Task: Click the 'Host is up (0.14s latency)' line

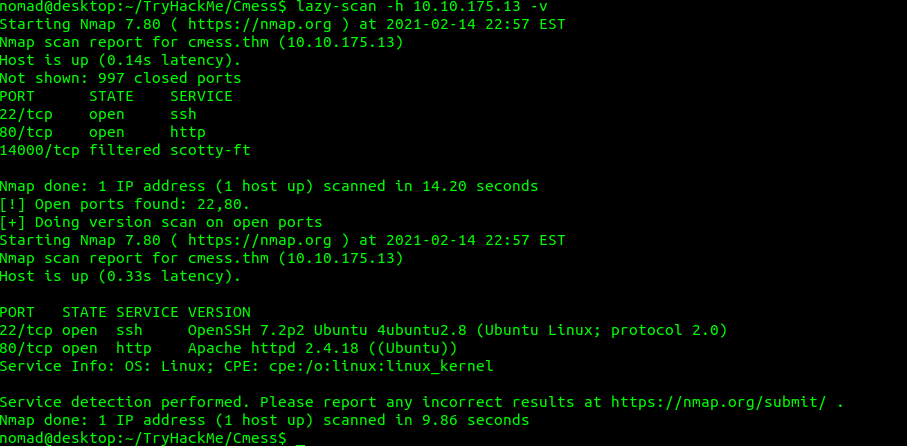Action: point(121,60)
